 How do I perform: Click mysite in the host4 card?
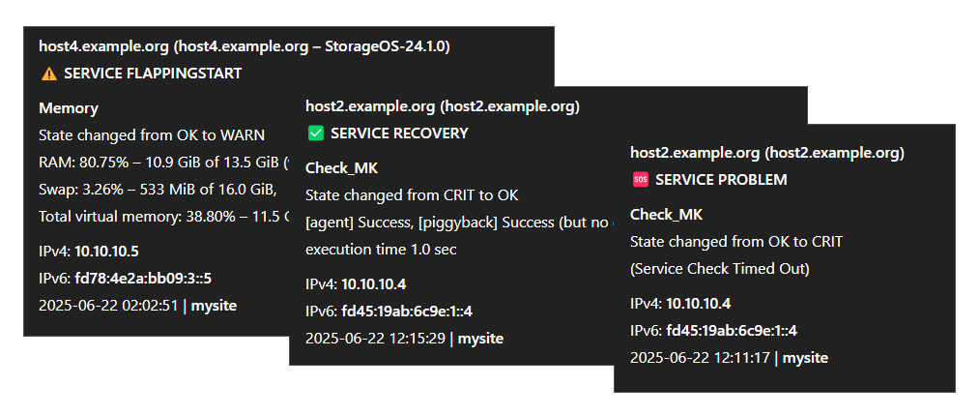pos(214,306)
